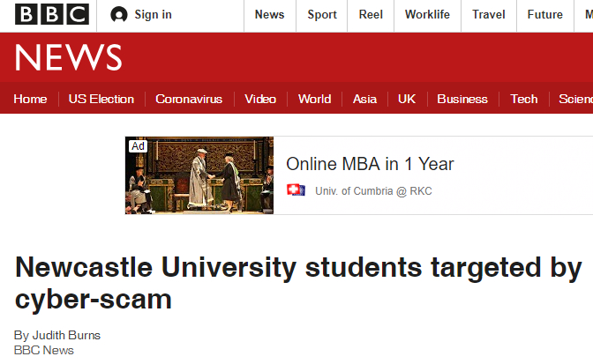The height and width of the screenshot is (364, 593).
Task: Select the Future menu item
Action: [x=544, y=15]
